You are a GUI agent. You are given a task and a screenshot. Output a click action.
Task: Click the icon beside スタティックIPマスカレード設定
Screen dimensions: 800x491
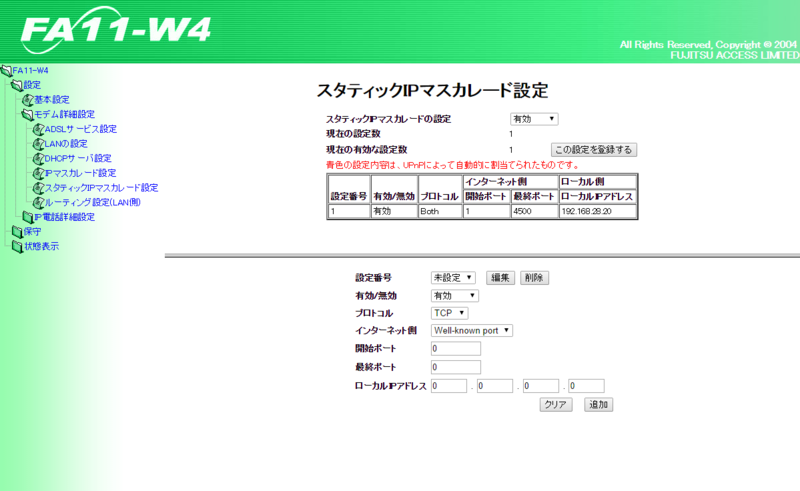[39, 188]
